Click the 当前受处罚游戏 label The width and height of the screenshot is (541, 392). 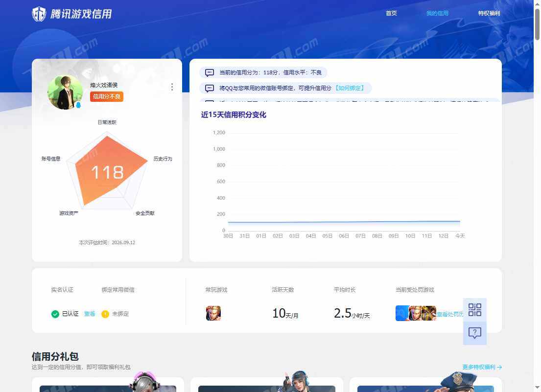[x=415, y=290]
